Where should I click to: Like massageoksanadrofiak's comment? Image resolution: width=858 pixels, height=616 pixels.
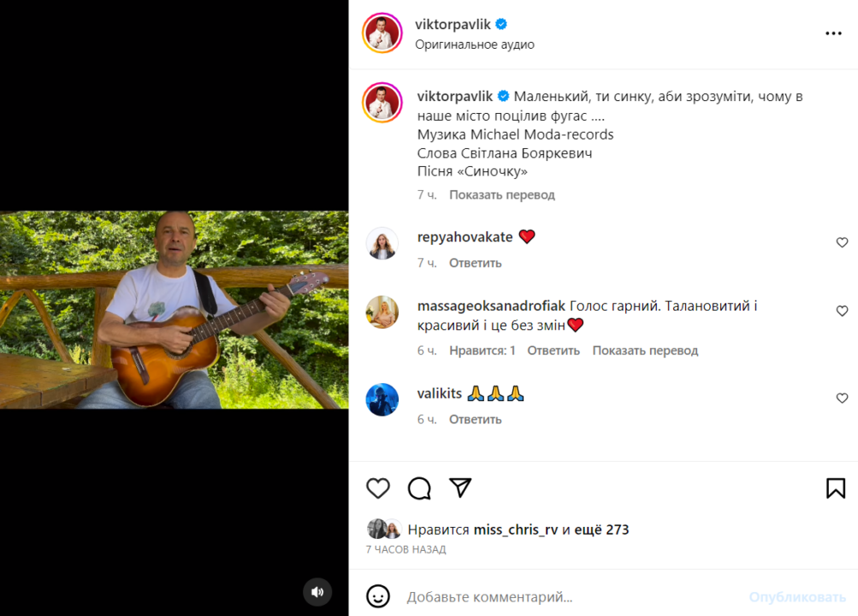842,311
